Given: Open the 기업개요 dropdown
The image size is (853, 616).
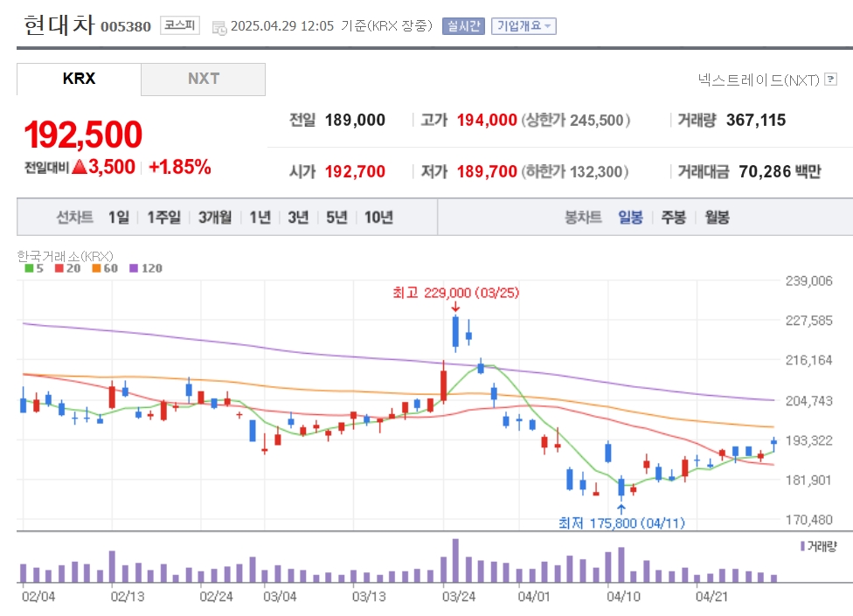Looking at the screenshot, I should (524, 26).
